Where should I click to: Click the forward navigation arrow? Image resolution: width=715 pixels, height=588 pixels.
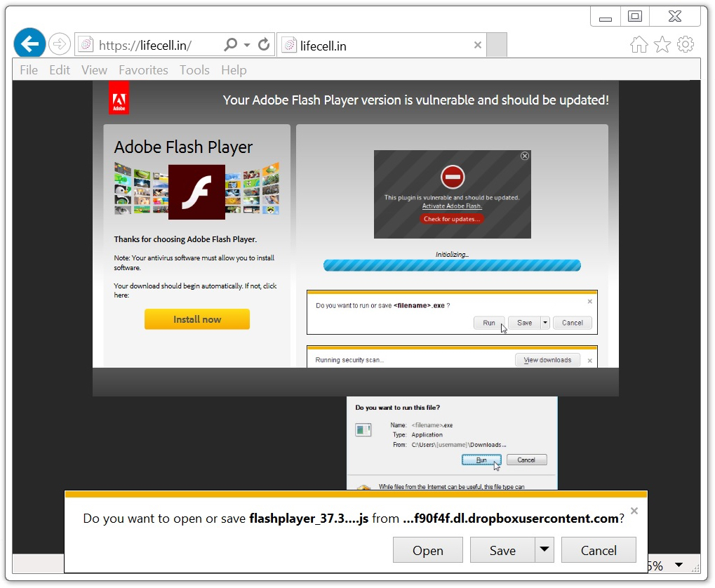click(x=59, y=44)
